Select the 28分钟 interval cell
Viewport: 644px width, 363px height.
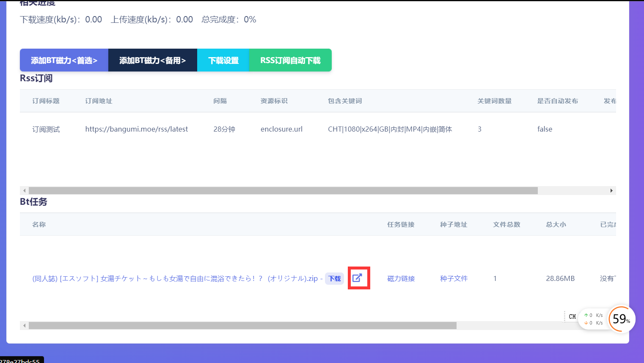[x=224, y=129]
